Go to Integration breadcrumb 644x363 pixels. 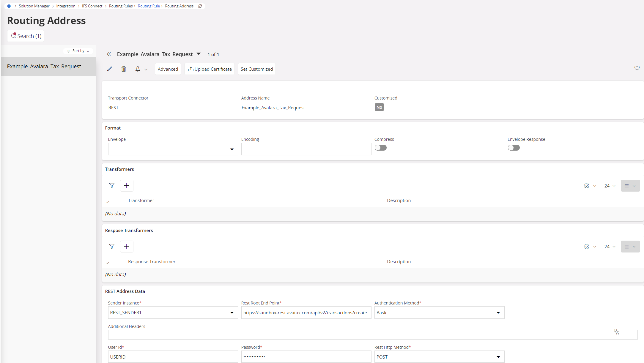pyautogui.click(x=66, y=6)
